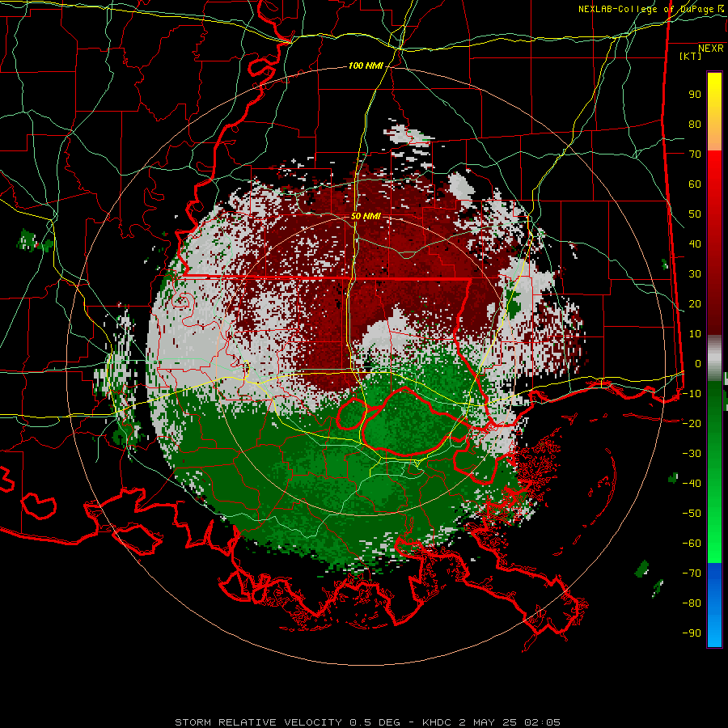
Task: Click the 40 value on the velocity scale
Action: [695, 244]
